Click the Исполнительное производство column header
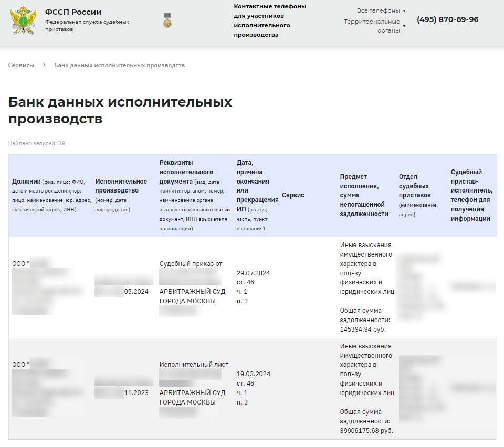504x447 pixels. click(121, 195)
